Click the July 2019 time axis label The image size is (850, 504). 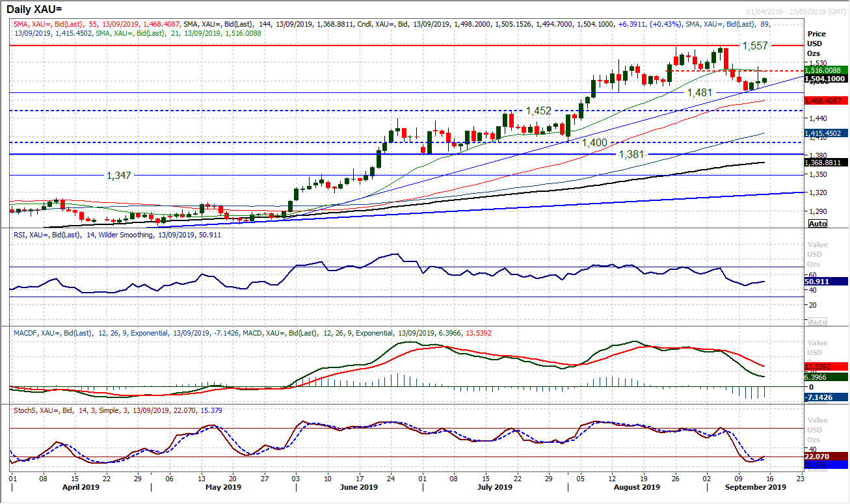(x=494, y=487)
